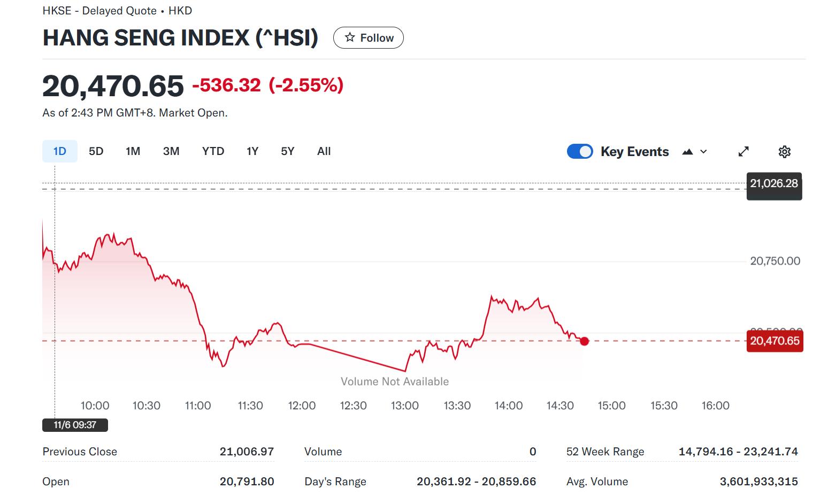Show the 3M chart range

[x=171, y=151]
